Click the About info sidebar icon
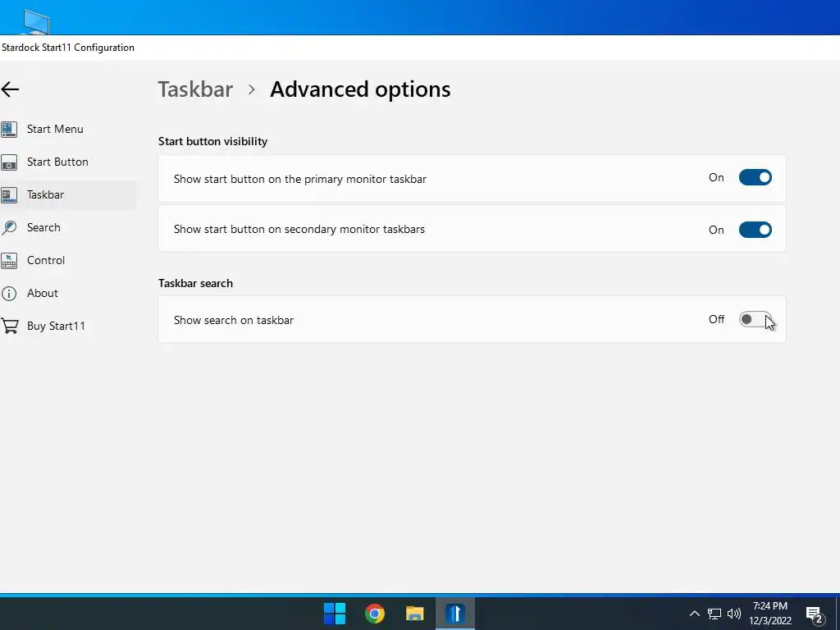Viewport: 840px width, 630px height. tap(8, 293)
